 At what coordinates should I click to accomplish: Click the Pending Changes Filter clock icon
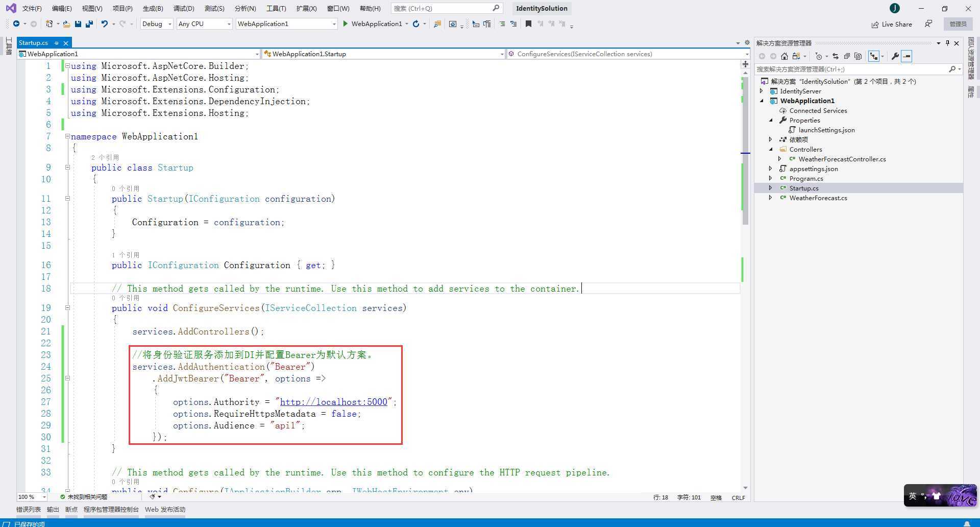819,56
